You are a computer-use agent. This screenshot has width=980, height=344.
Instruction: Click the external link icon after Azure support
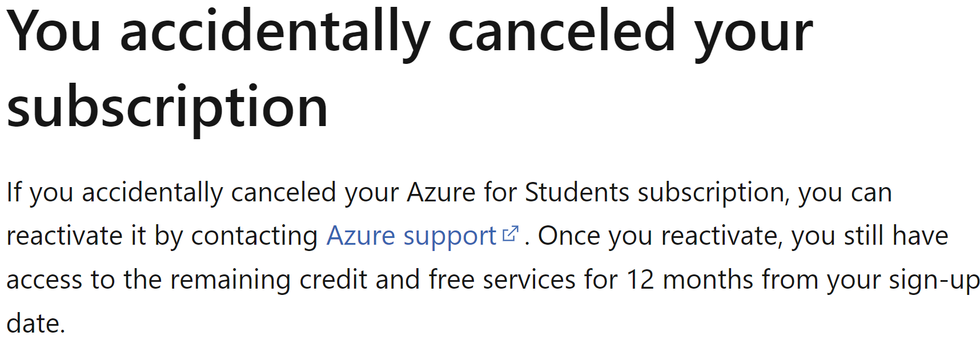pyautogui.click(x=510, y=234)
